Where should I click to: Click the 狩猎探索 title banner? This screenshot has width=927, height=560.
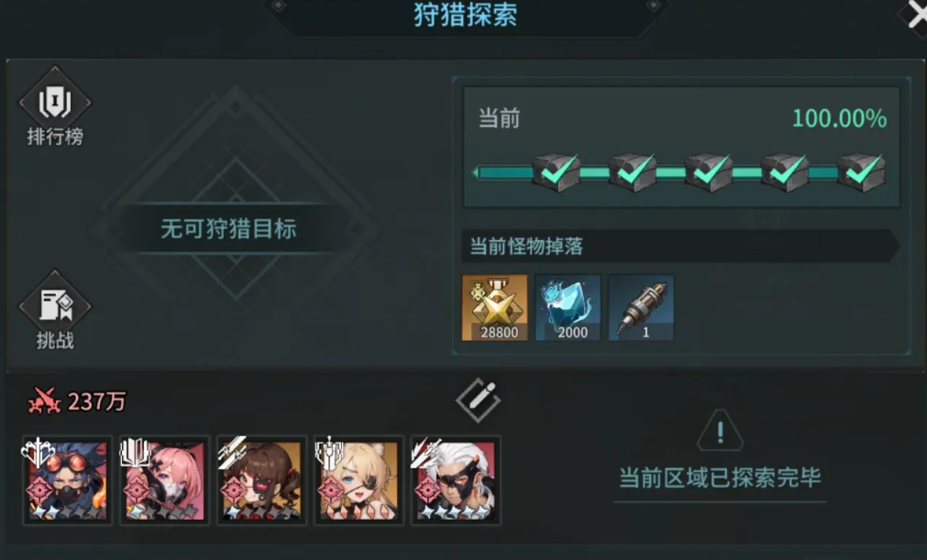click(x=465, y=15)
